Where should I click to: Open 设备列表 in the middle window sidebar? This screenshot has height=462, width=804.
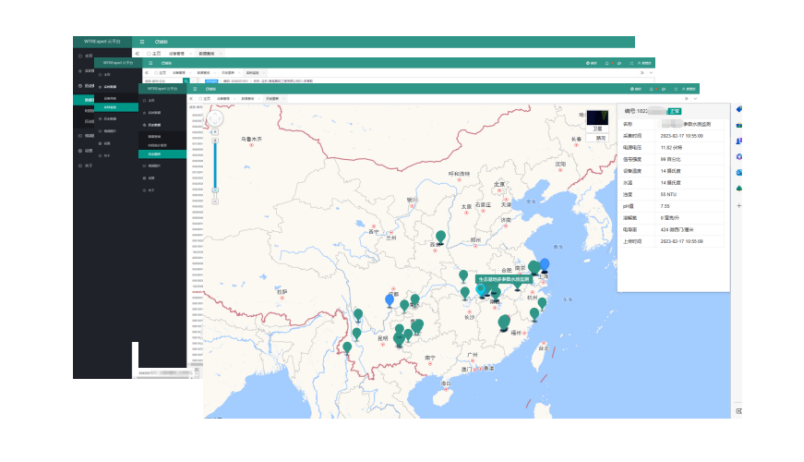point(110,98)
